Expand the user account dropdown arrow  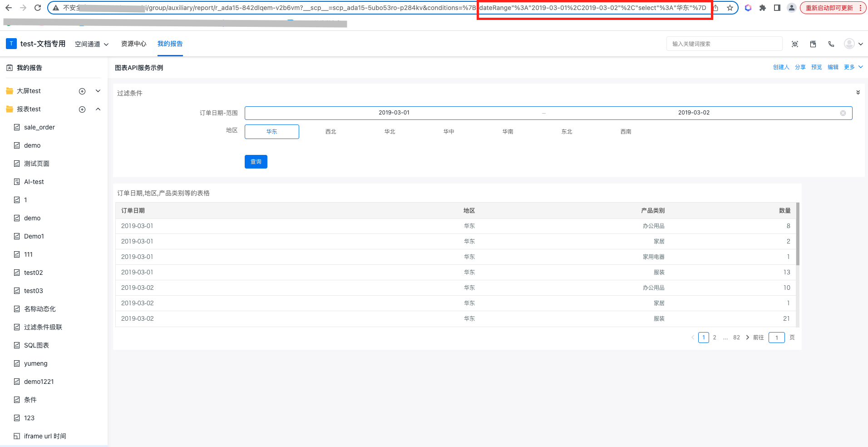tap(861, 44)
